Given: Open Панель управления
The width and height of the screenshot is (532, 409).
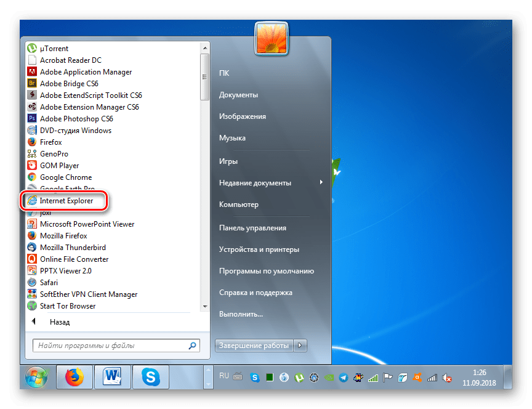Looking at the screenshot, I should 253,228.
